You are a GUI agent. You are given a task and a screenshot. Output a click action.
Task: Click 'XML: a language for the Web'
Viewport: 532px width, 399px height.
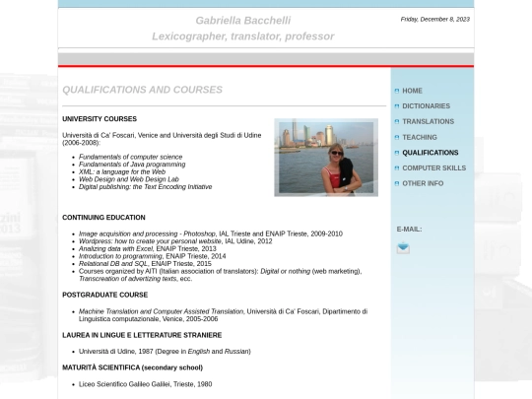point(122,171)
